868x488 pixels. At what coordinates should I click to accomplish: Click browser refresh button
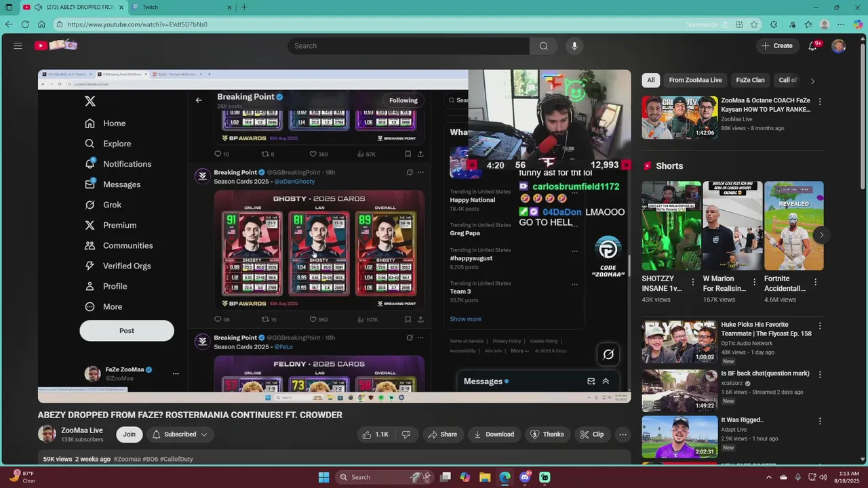click(x=25, y=24)
